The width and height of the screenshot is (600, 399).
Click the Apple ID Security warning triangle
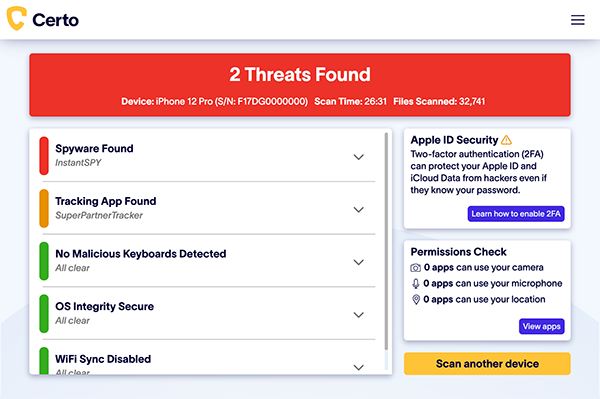506,140
